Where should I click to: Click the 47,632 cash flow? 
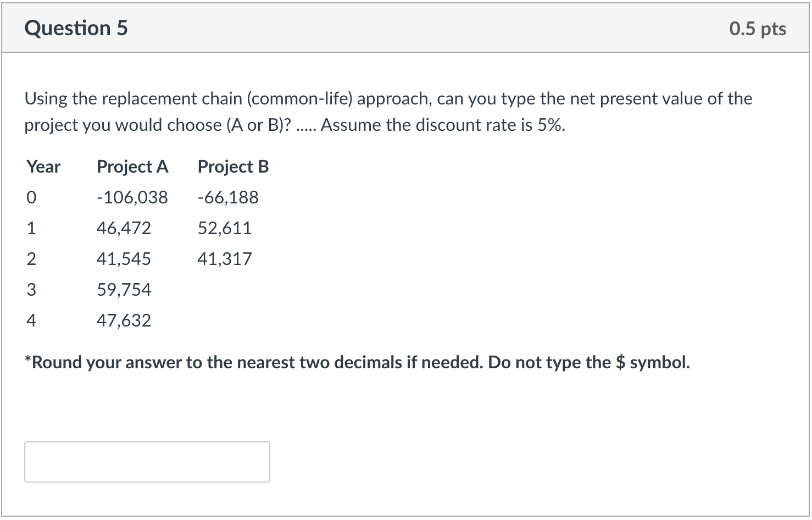tap(124, 320)
